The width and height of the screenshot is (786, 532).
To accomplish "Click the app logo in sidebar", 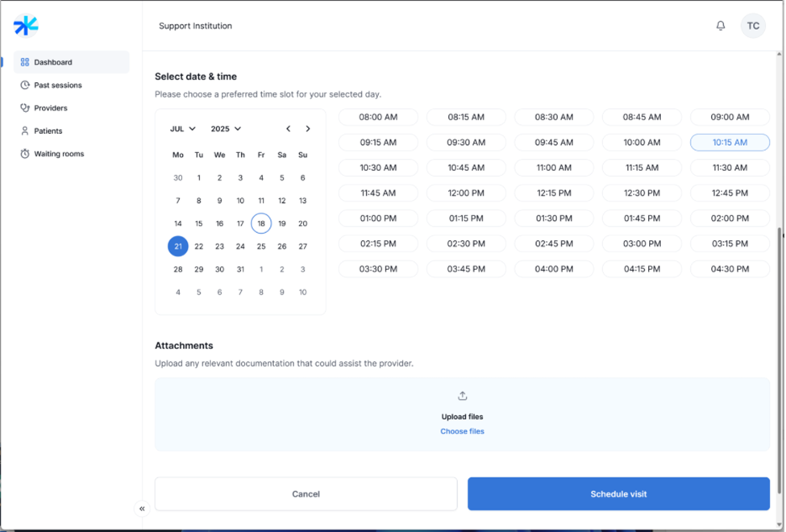I will 26,26.
